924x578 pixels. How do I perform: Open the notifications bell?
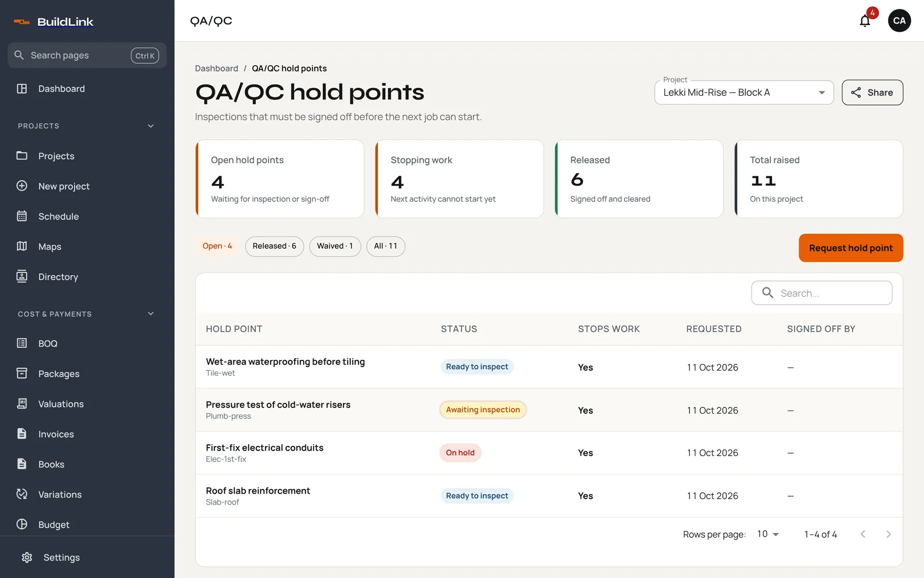[865, 21]
